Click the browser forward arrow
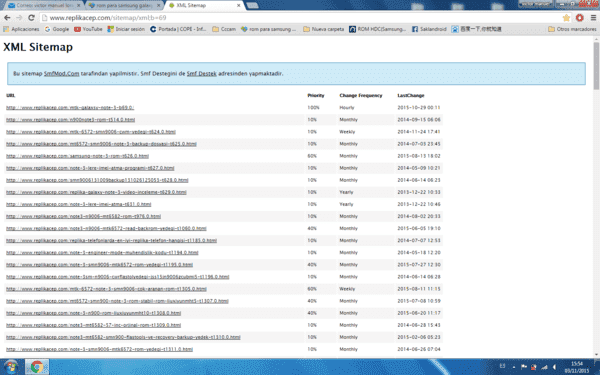 (19, 18)
